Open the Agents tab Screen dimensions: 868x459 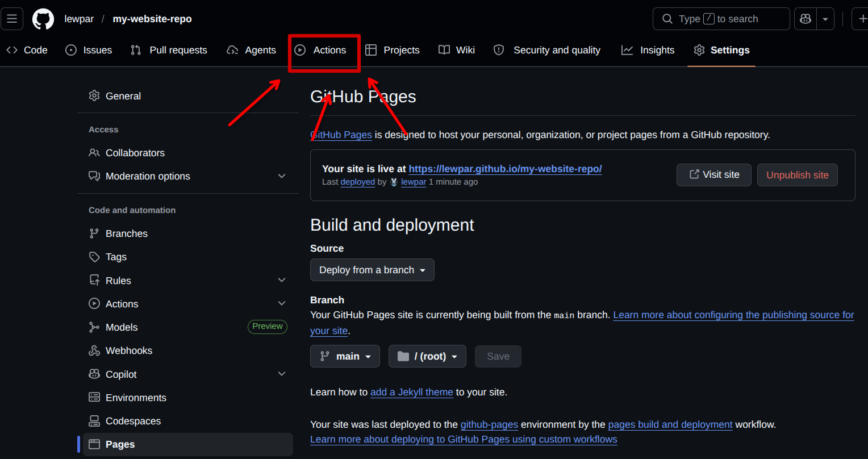click(x=251, y=50)
